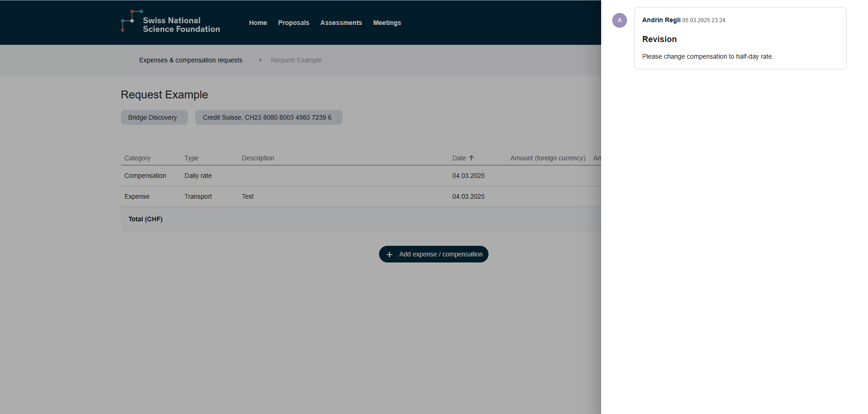The height and width of the screenshot is (414, 868).
Task: Click the Description column header
Action: [258, 158]
